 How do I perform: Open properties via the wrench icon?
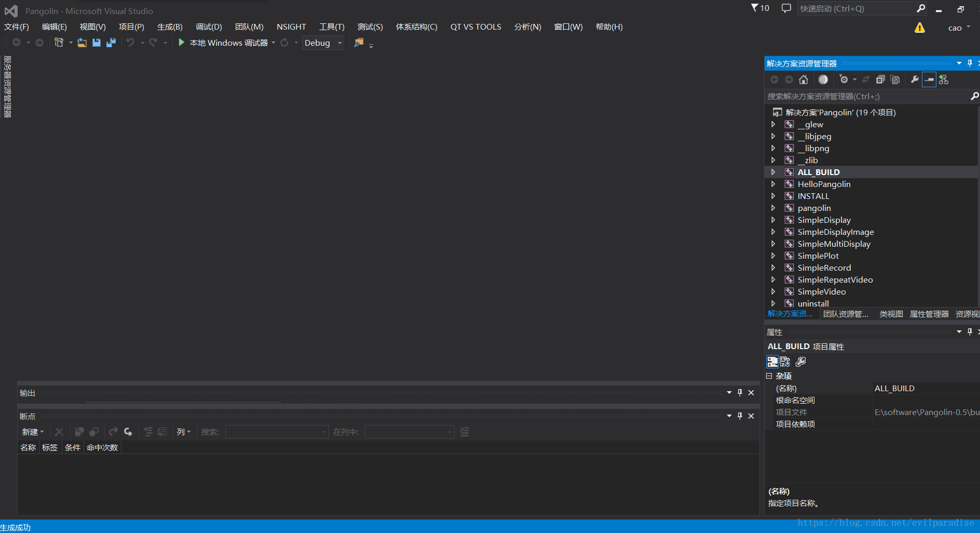[x=915, y=79]
